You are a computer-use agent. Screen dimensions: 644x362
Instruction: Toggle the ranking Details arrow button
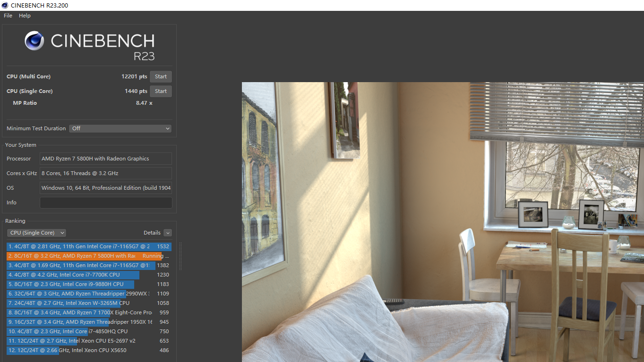tap(168, 233)
